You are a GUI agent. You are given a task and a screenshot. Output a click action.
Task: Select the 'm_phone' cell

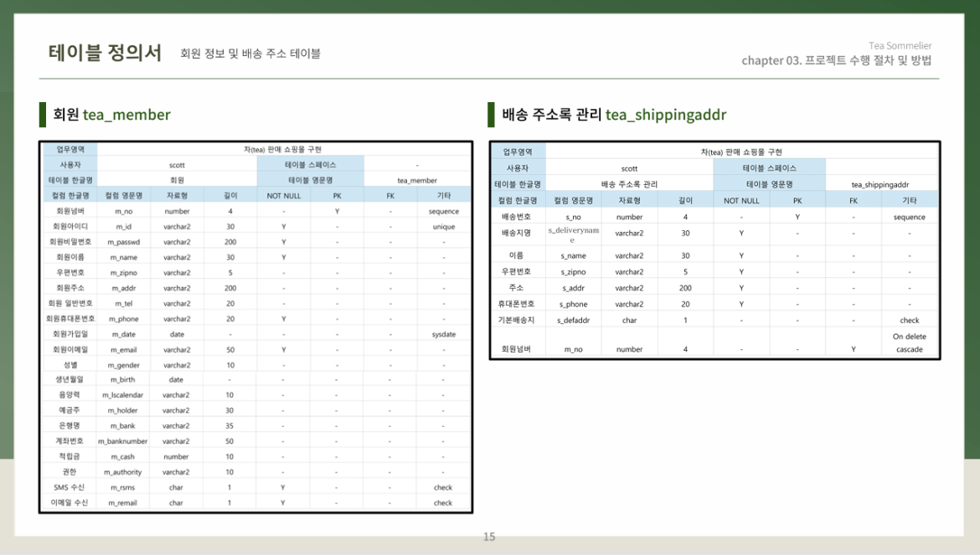coord(123,319)
